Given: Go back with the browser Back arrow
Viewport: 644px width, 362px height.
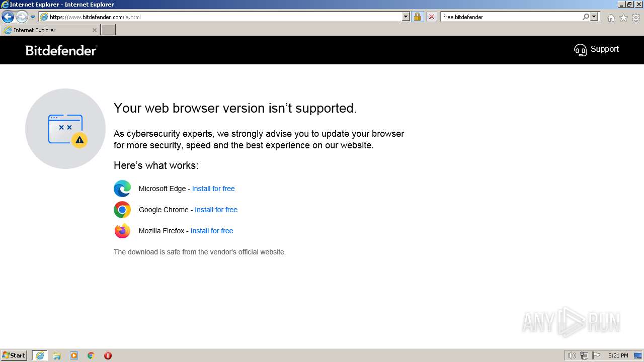Looking at the screenshot, I should [x=8, y=17].
